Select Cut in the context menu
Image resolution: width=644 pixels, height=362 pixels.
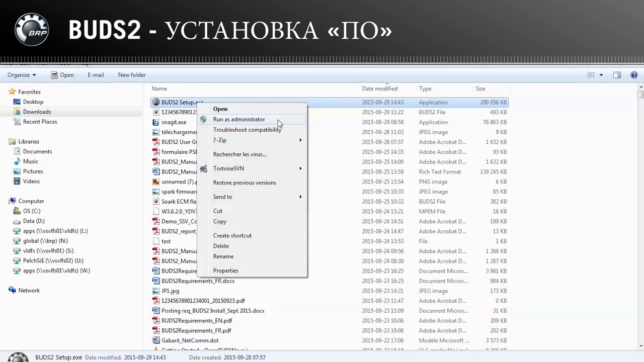click(x=252, y=211)
